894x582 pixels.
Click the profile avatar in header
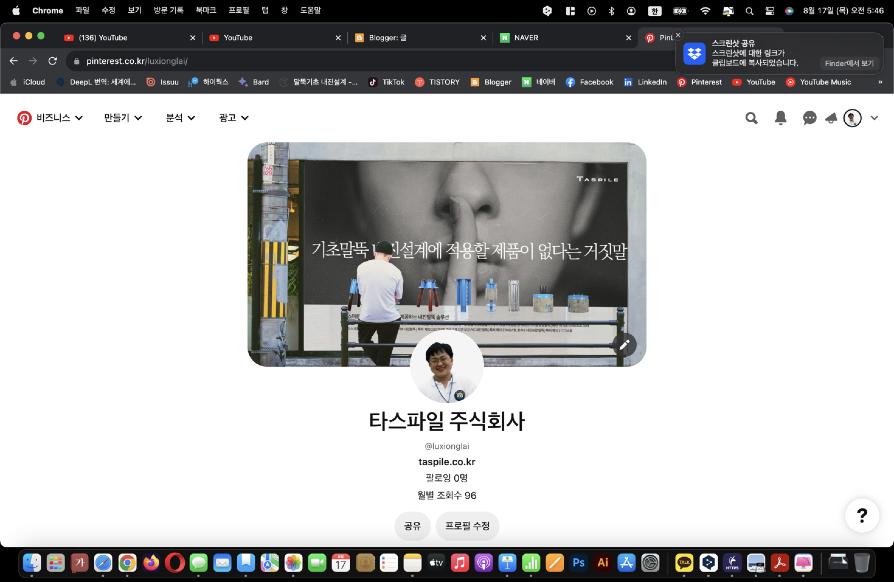(x=852, y=118)
